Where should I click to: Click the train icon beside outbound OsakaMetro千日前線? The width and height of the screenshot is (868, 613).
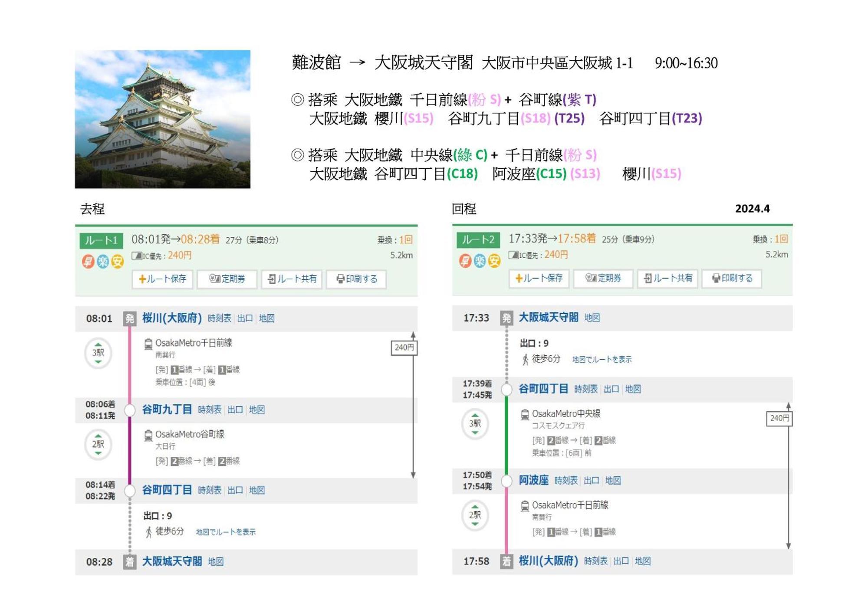coord(148,344)
